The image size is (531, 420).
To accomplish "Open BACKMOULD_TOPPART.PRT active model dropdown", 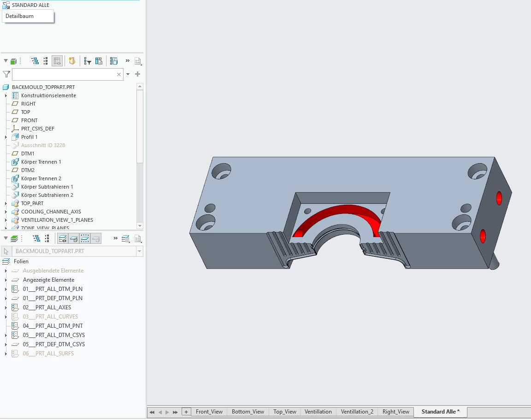I will 139,251.
